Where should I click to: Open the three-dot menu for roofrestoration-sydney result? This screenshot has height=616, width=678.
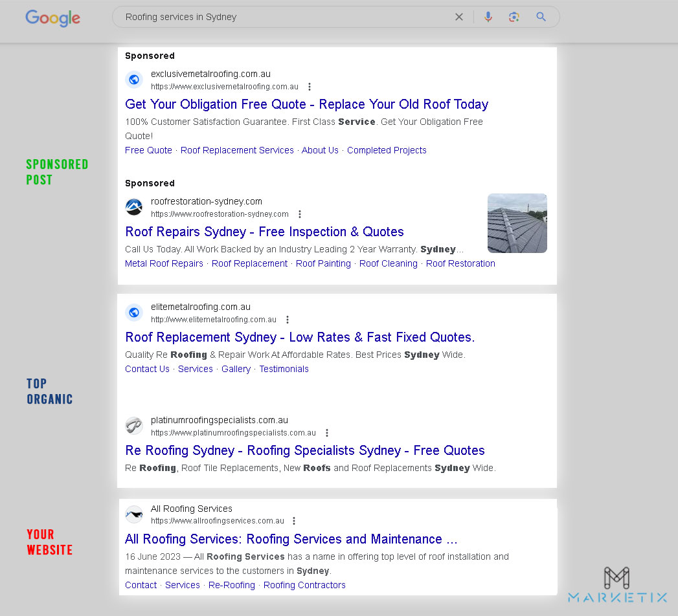[x=299, y=214]
